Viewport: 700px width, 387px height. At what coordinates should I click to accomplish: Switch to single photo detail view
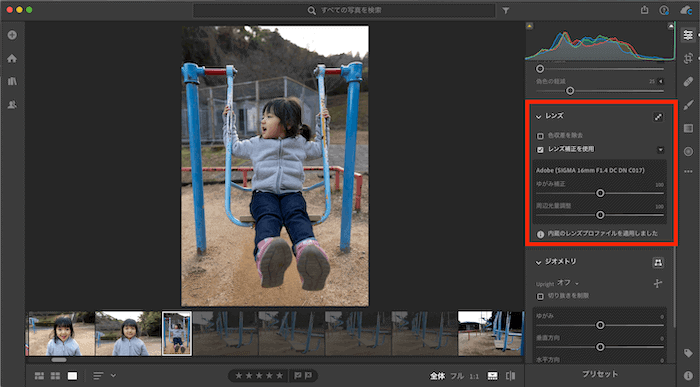coord(72,376)
